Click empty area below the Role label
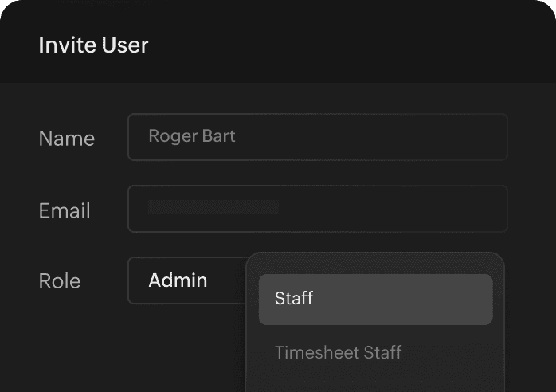The width and height of the screenshot is (556, 392). pos(64,343)
